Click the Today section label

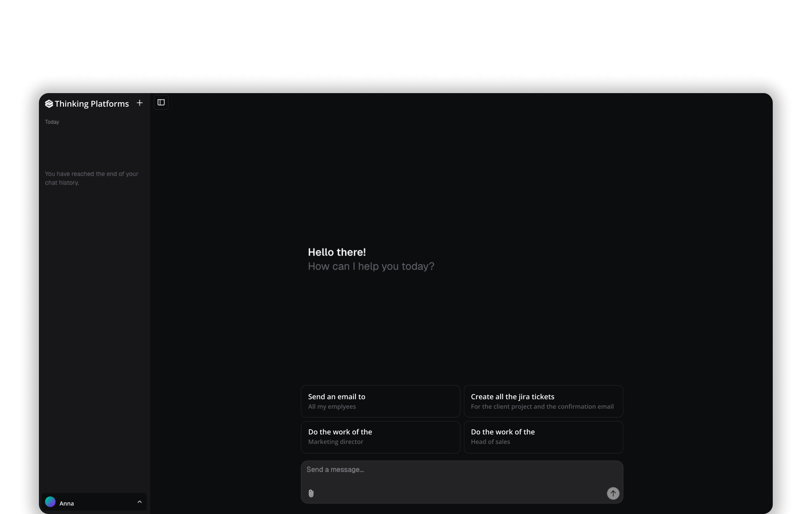(52, 122)
